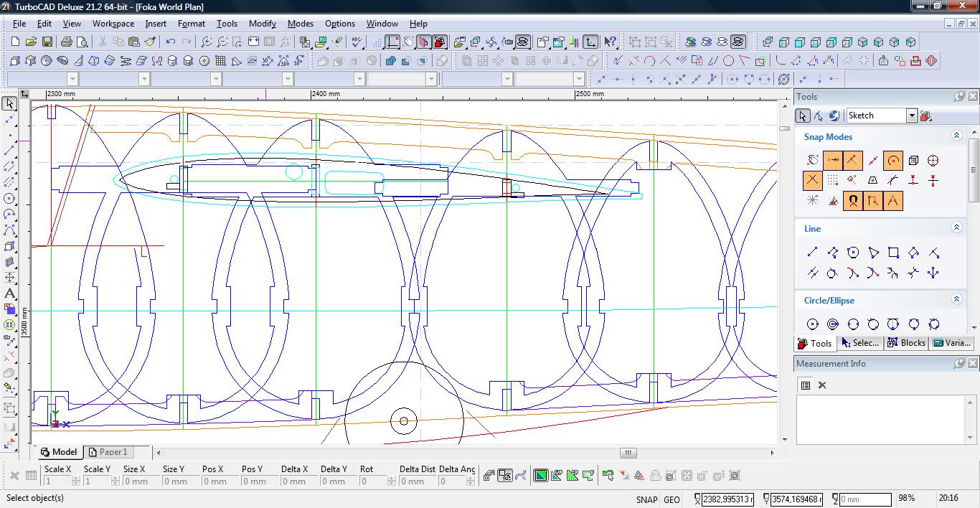Toggle the GEO indicator in status bar
Viewport: 980px width, 508px height.
pos(672,499)
